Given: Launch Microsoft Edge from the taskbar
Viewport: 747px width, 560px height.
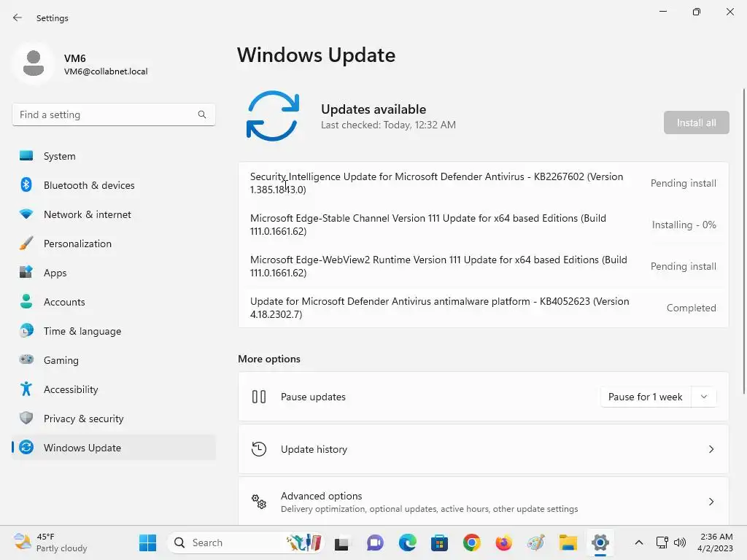Looking at the screenshot, I should [407, 542].
